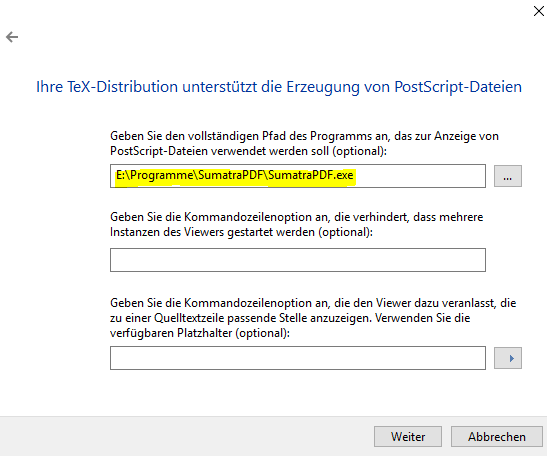547x456 pixels.
Task: Show available placeholders with the triangle button
Action: [x=508, y=358]
